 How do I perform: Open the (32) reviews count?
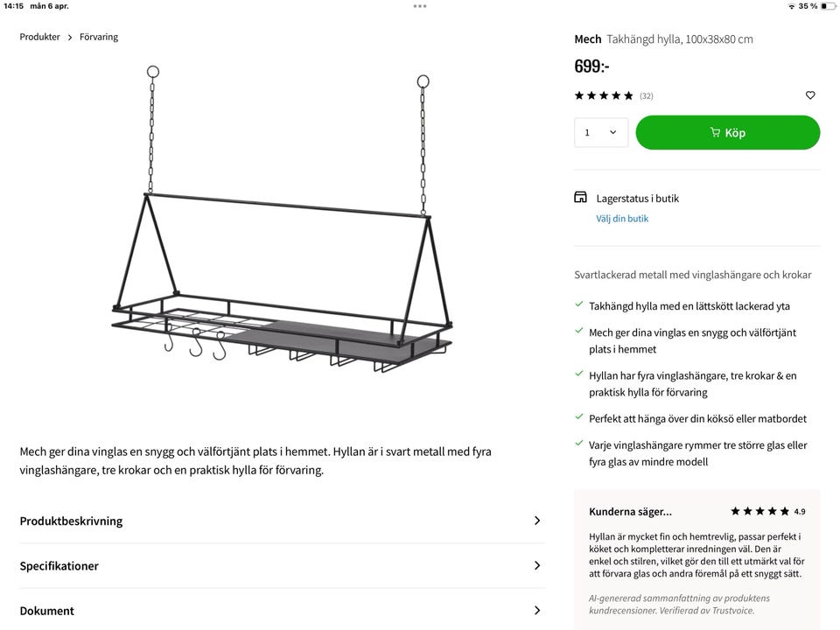(x=647, y=96)
